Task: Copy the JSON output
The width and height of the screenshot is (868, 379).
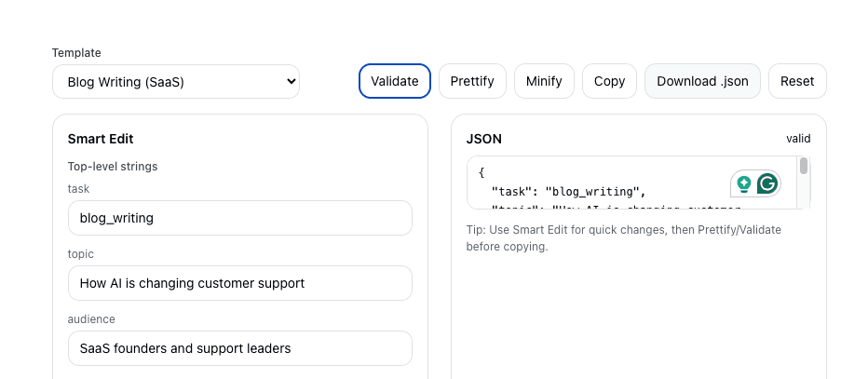Action: click(x=609, y=81)
